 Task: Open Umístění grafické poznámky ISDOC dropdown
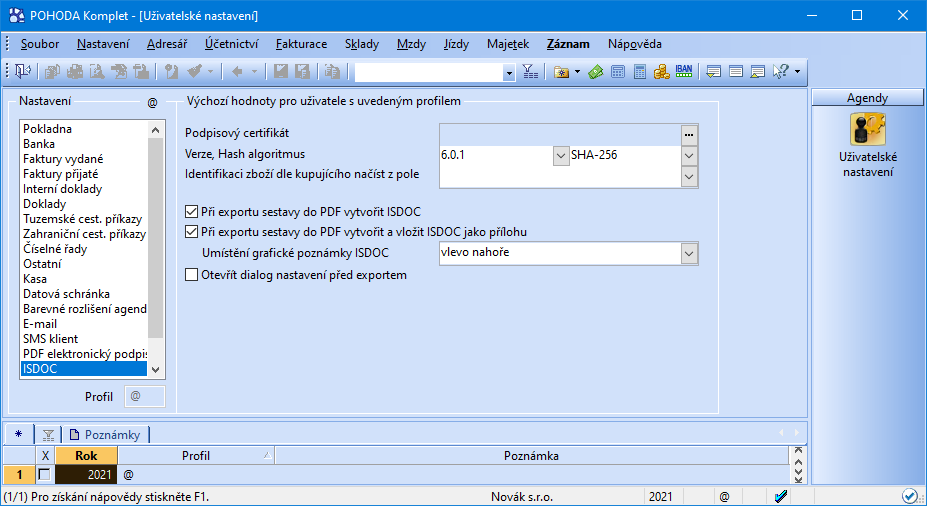click(x=689, y=254)
